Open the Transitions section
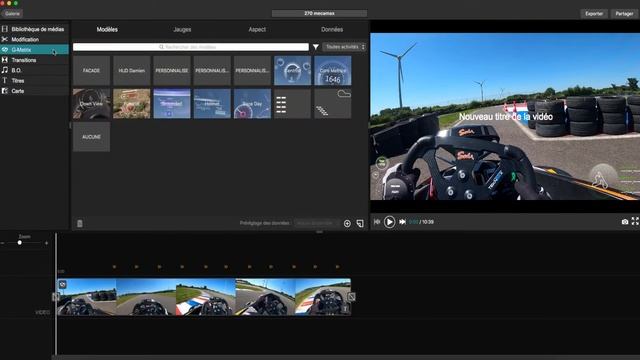The image size is (640, 360). click(34, 60)
